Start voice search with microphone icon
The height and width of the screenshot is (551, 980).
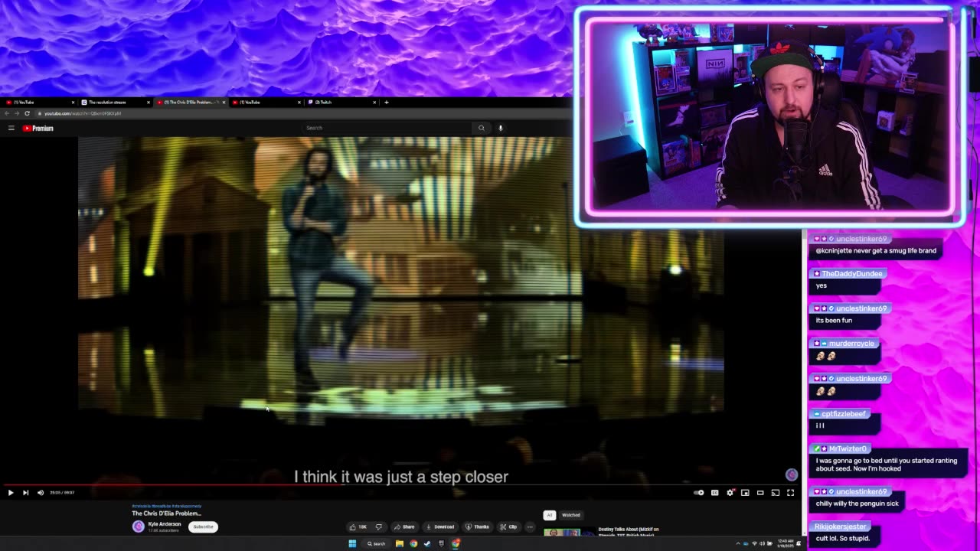[x=501, y=128]
